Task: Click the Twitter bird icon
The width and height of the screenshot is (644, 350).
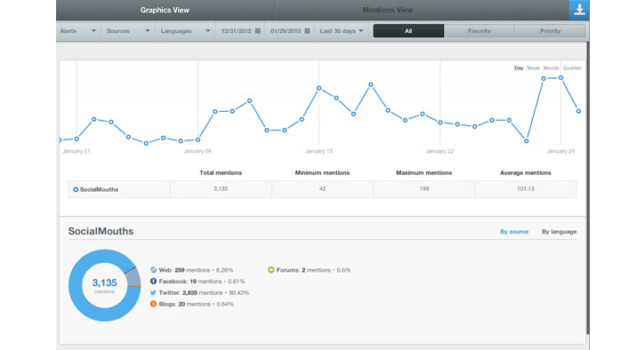Action: pos(153,293)
